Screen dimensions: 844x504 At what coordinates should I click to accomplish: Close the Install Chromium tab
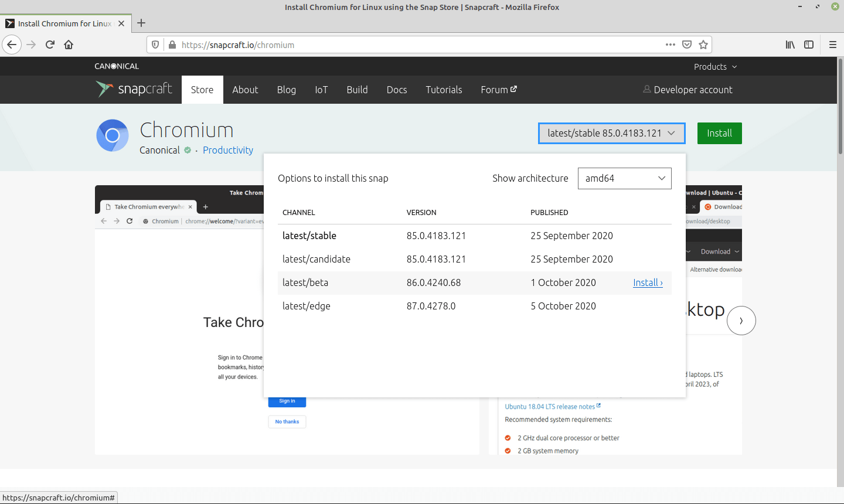point(121,23)
